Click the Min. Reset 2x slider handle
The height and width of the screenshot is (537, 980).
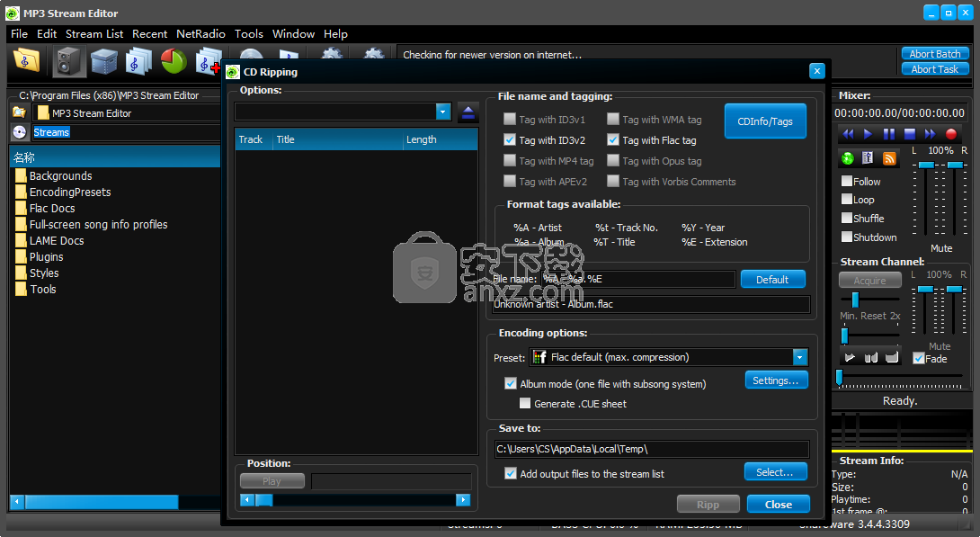click(x=844, y=336)
